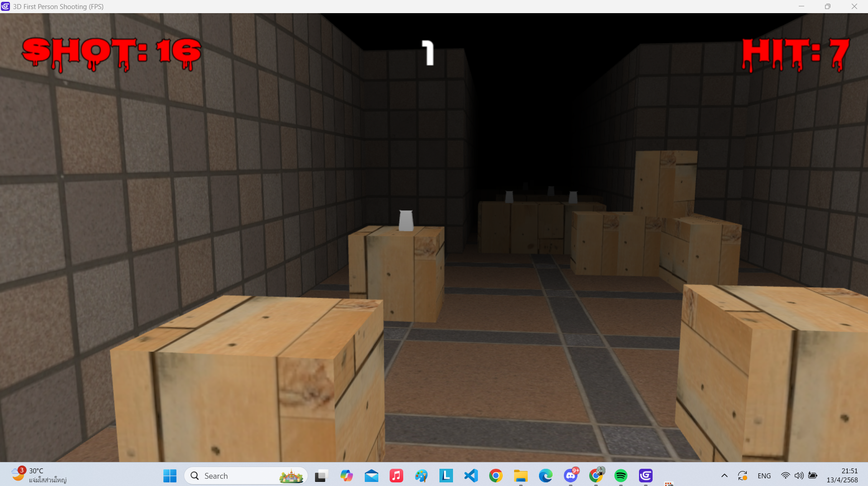Toggle the battery saver status icon
868x486 pixels.
click(x=813, y=475)
